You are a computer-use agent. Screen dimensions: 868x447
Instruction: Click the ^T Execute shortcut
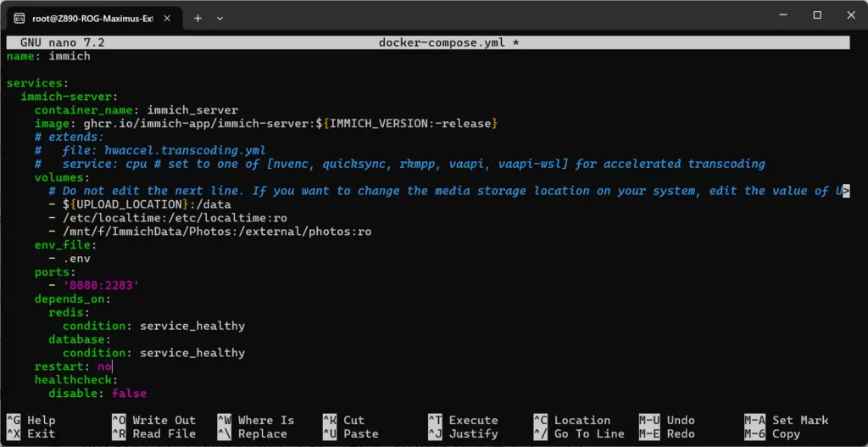[x=463, y=421]
